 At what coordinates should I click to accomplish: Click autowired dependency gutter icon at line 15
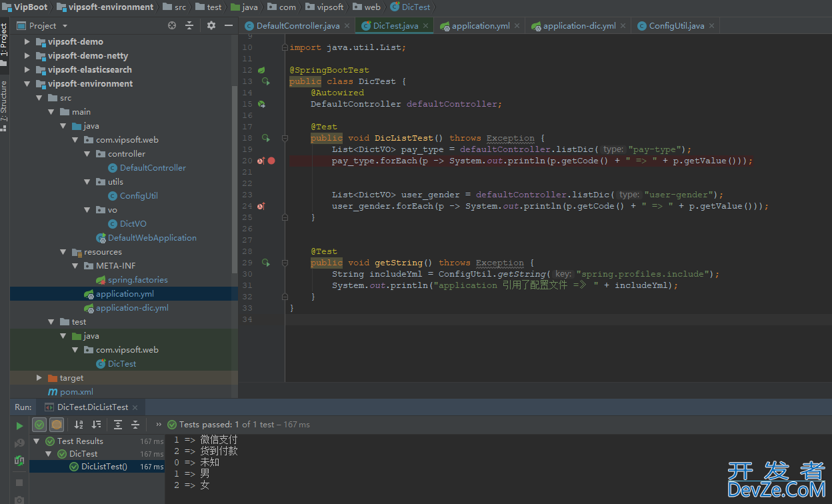pyautogui.click(x=261, y=104)
